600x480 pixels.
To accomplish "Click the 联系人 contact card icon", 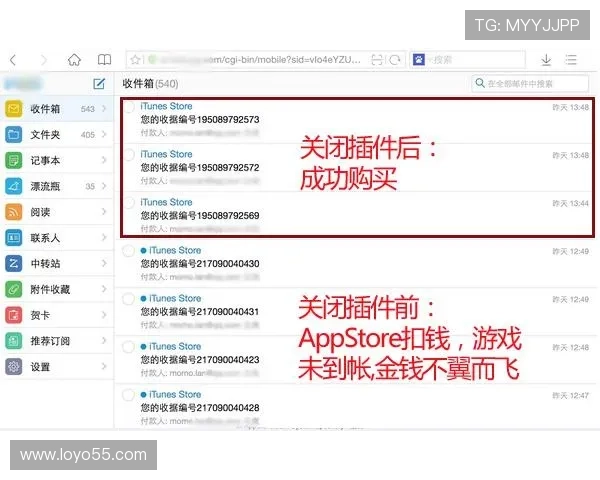I will tap(14, 238).
